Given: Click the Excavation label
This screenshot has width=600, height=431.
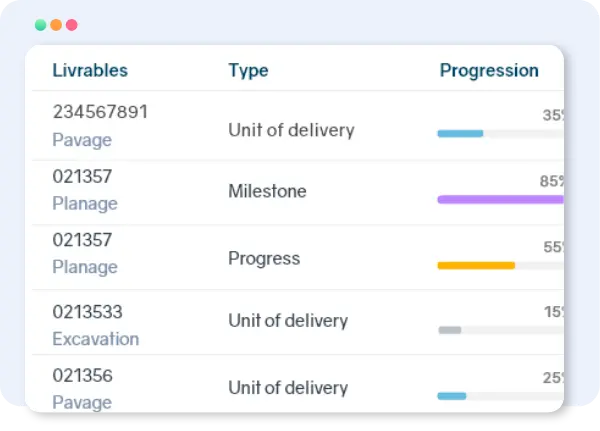Looking at the screenshot, I should [x=95, y=339].
